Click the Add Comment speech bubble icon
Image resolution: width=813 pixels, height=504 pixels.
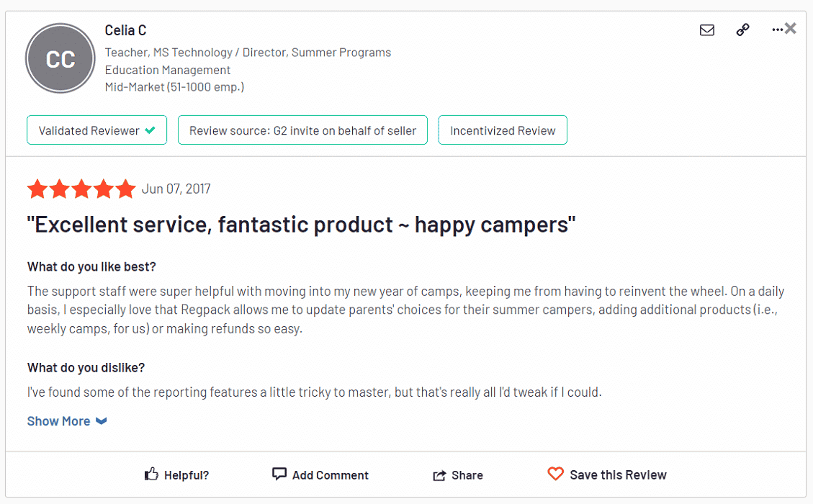279,474
